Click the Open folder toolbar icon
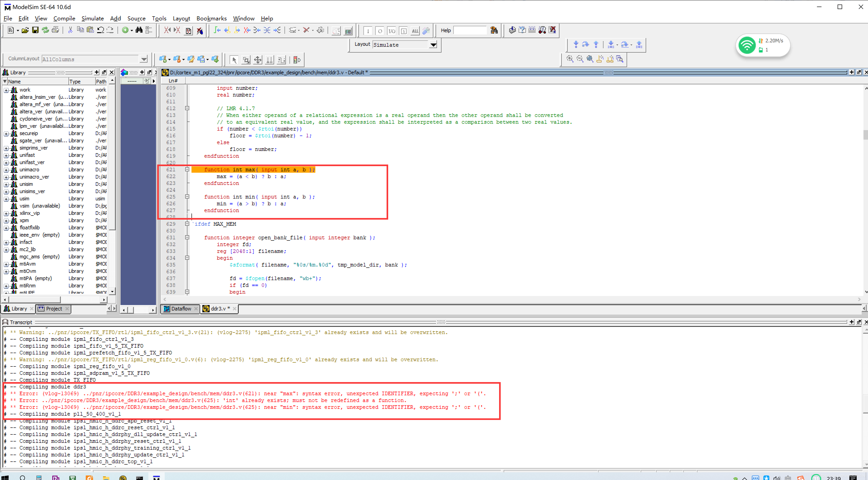The image size is (868, 480). tap(25, 30)
